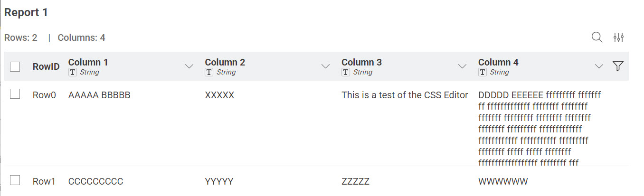
Task: Select the AAAAA BBBBB cell
Action: point(99,95)
